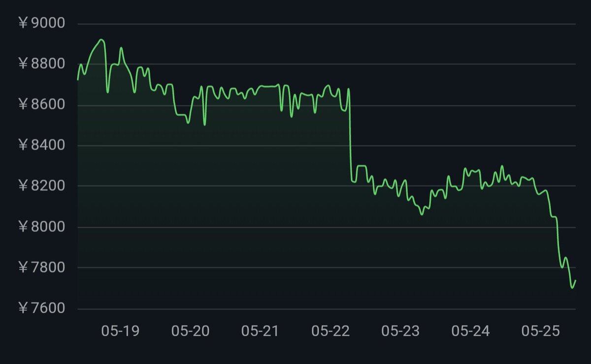The image size is (591, 364).
Task: Click the ¥7600 price axis label
Action: click(41, 309)
